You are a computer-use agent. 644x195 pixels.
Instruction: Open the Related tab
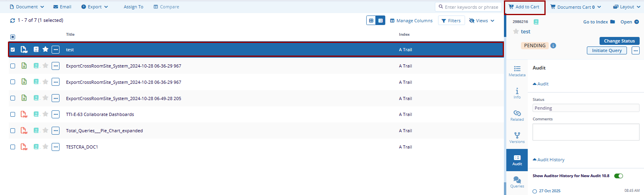(x=517, y=115)
